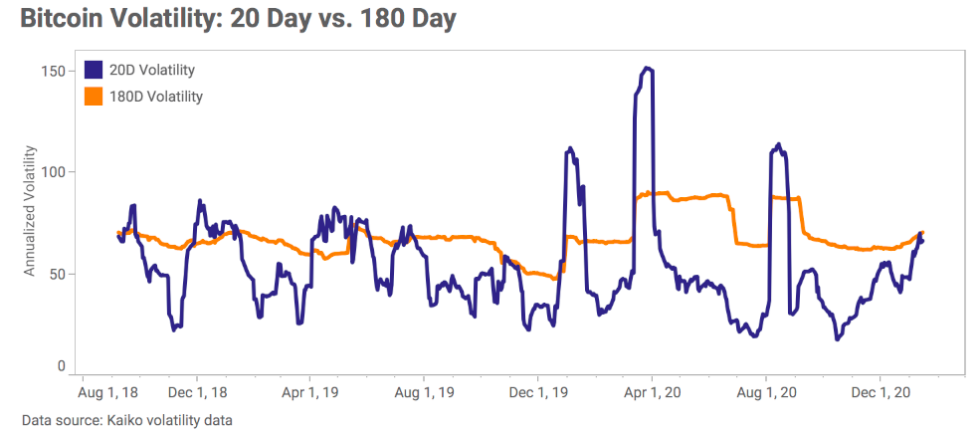
Task: Select the Aug 1, 19 x-axis date
Action: point(425,392)
